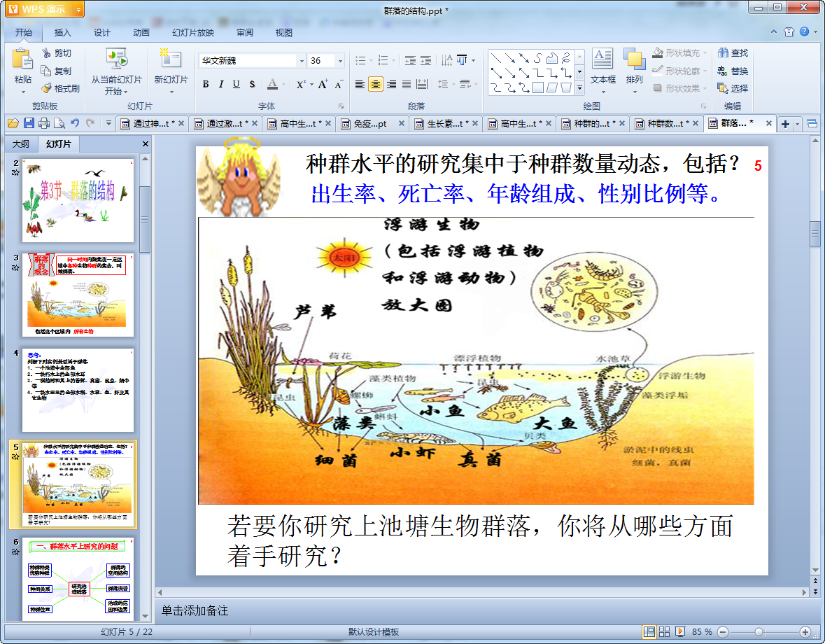Start slideshow from current slide icon
Image resolution: width=825 pixels, height=644 pixels.
coord(116,59)
